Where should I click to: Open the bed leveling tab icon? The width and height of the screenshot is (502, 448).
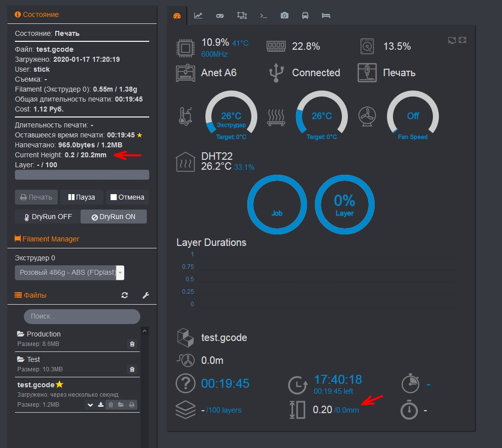pyautogui.click(x=326, y=15)
